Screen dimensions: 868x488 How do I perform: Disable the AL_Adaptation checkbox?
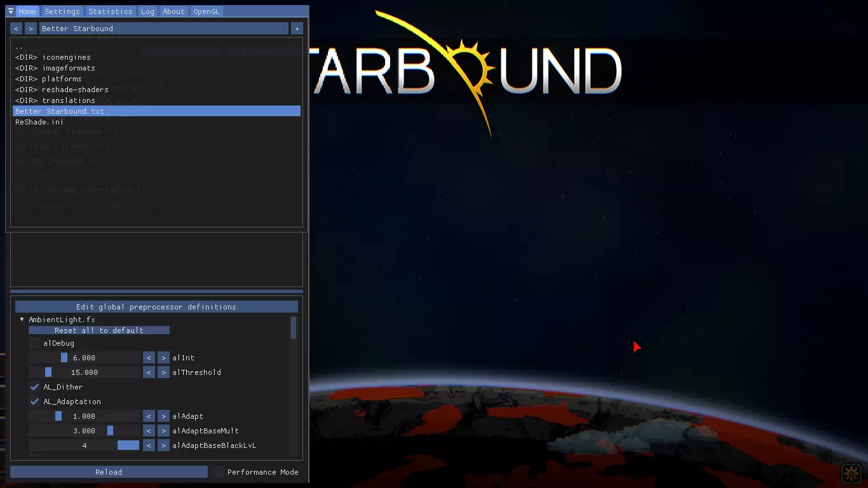click(34, 402)
